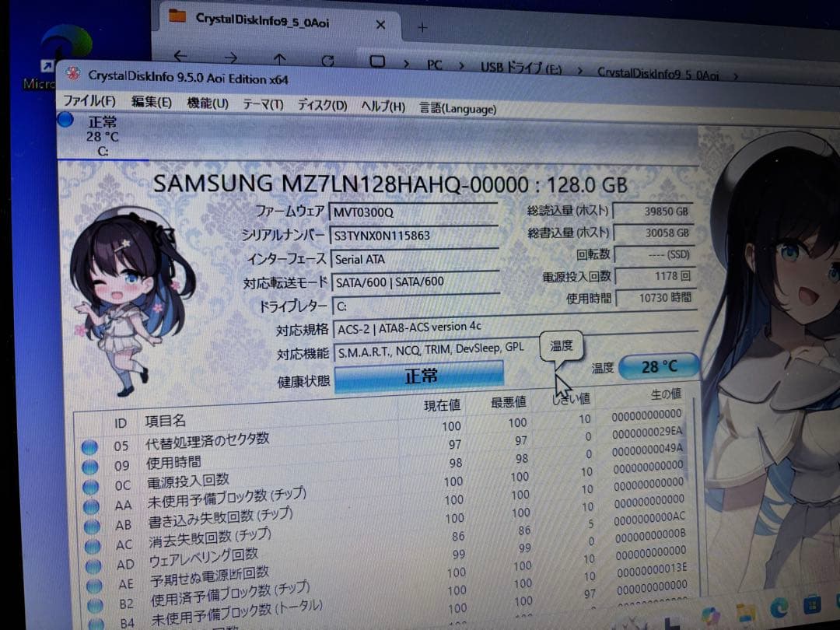Click USB ドライブ (E:) in Explorer address bar

(x=520, y=68)
